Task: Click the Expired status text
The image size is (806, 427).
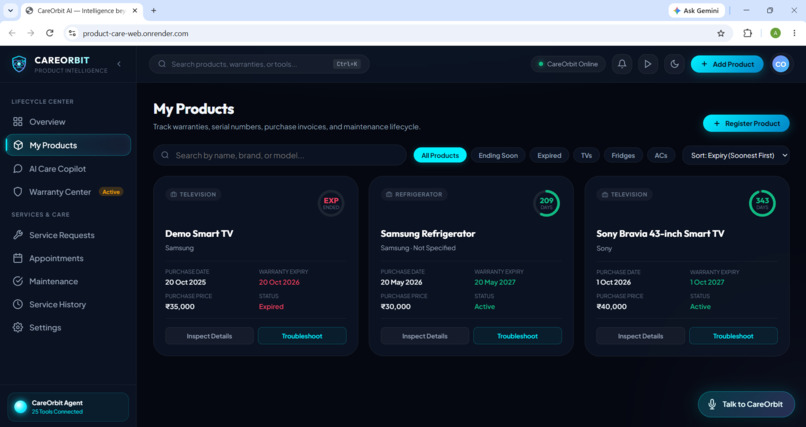Action: 271,307
